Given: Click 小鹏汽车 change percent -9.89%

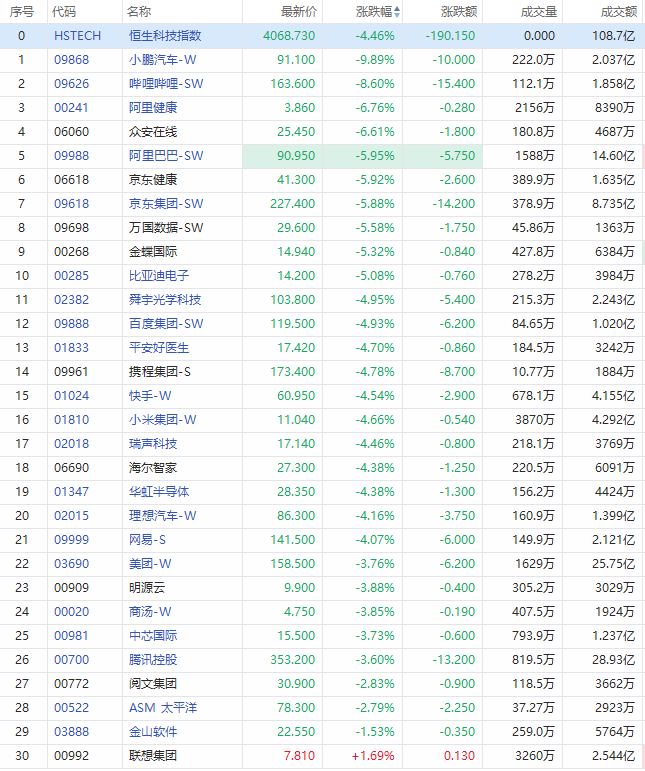Looking at the screenshot, I should 375,60.
